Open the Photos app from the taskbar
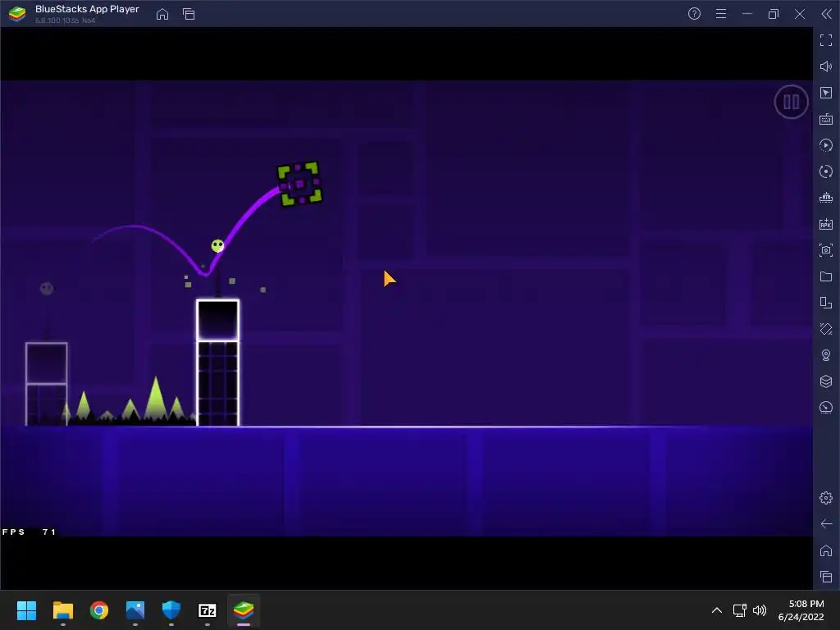 135,610
